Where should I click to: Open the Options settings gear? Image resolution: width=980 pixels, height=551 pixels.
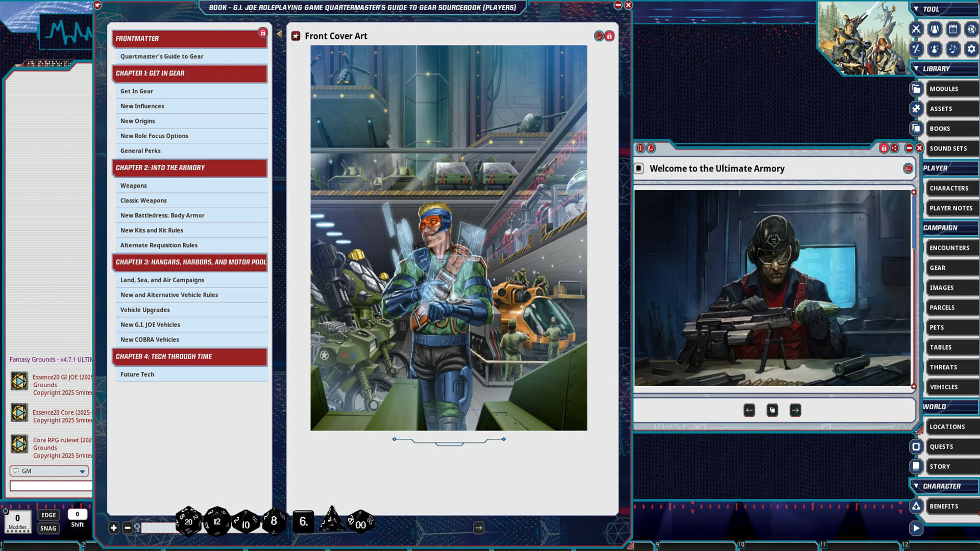click(971, 49)
